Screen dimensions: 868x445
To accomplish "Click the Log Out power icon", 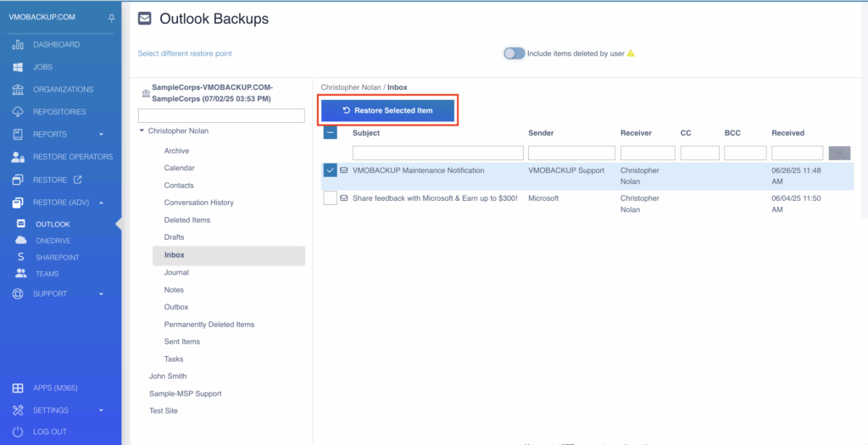I will [x=18, y=431].
